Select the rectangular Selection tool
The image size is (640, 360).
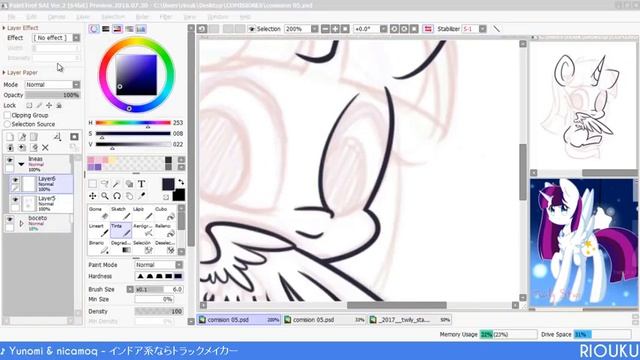click(x=93, y=184)
